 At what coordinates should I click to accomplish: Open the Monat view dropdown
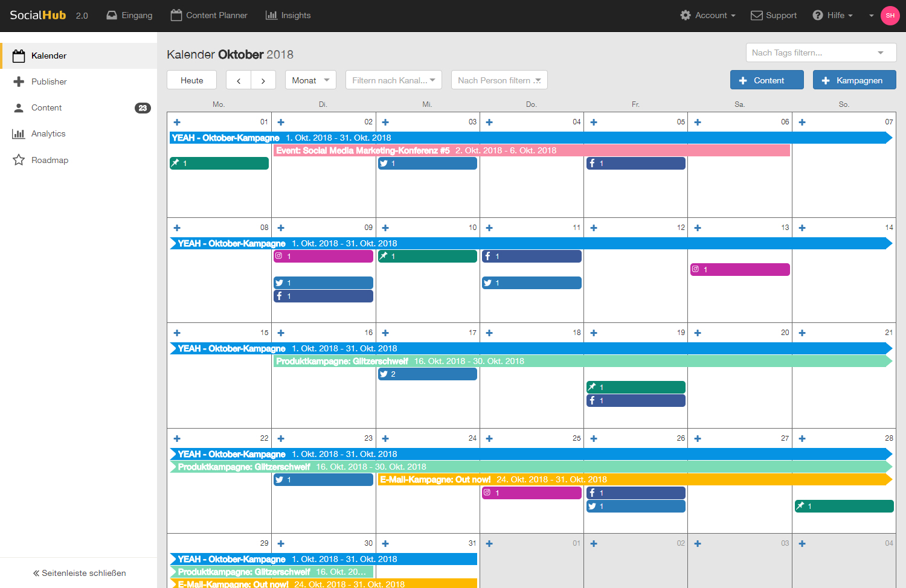[x=310, y=80]
